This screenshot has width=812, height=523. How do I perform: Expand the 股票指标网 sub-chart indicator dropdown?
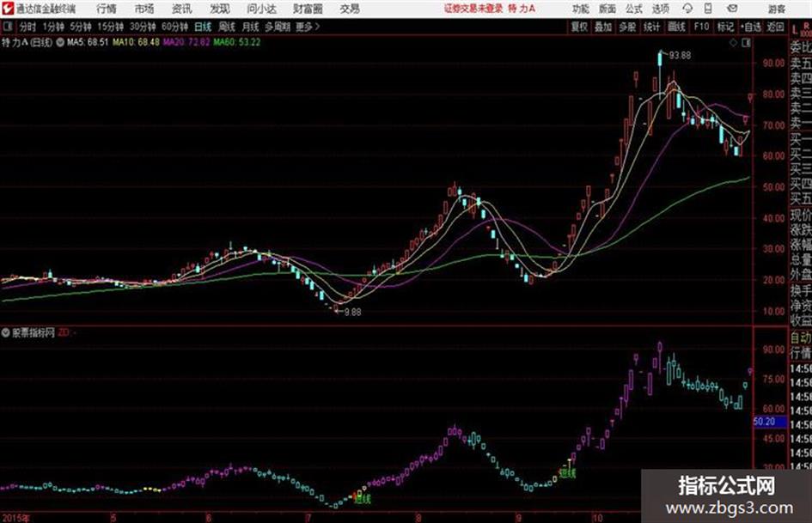(6, 332)
